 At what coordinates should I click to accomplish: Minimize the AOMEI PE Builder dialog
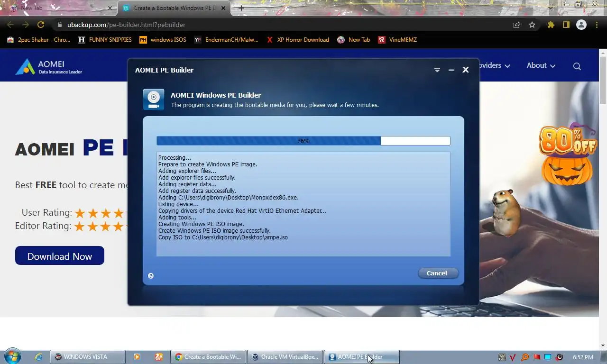tap(451, 70)
